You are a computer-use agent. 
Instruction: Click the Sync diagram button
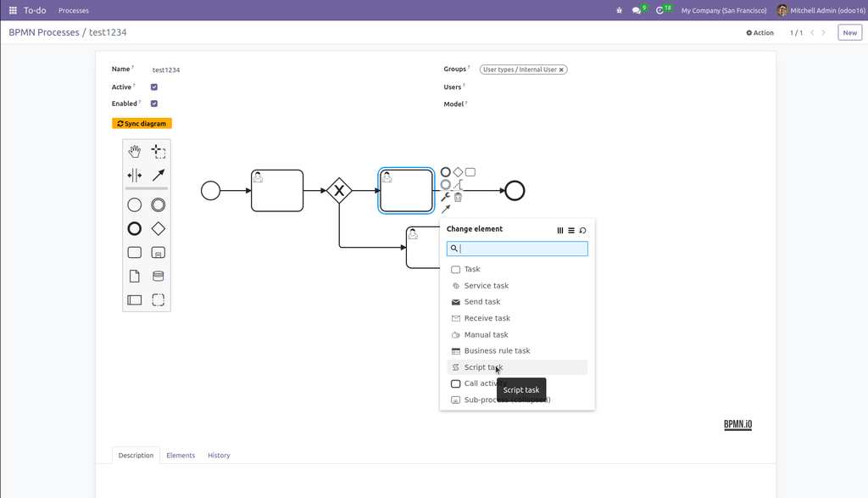[x=142, y=124]
